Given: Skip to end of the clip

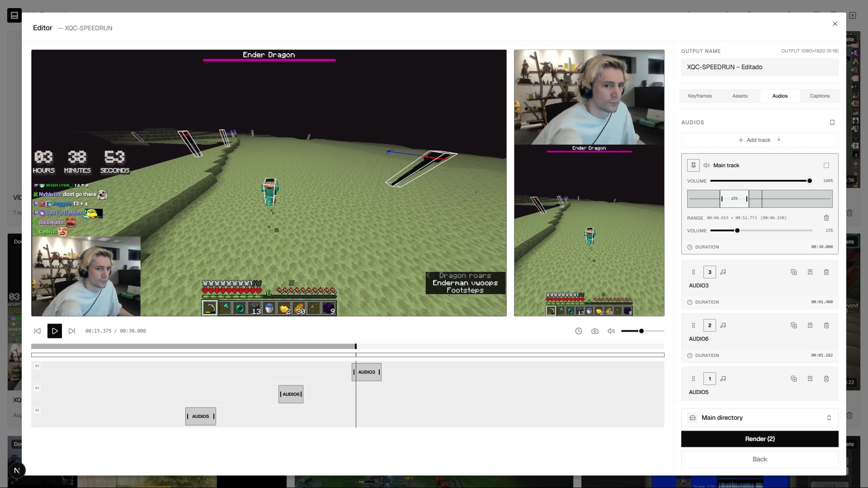Looking at the screenshot, I should tap(72, 331).
